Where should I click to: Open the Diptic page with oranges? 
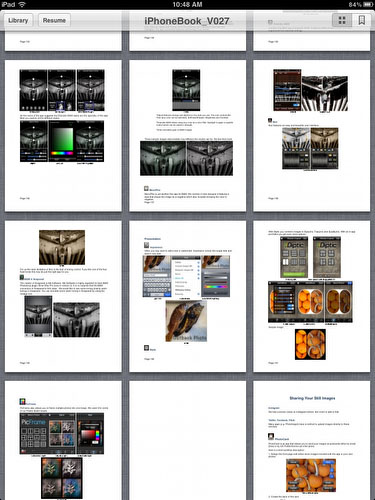pos(312,296)
